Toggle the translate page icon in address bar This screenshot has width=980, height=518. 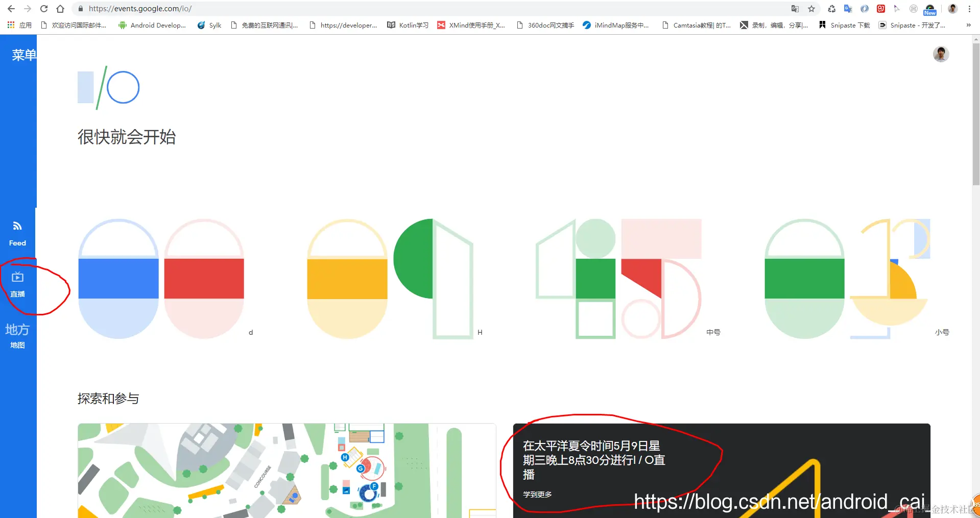click(x=795, y=9)
